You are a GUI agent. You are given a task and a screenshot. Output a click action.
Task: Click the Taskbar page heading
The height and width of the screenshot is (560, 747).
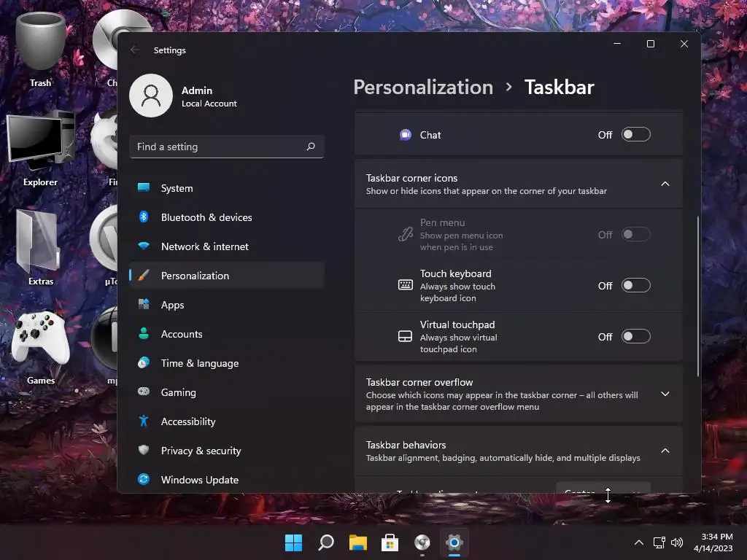coord(560,87)
